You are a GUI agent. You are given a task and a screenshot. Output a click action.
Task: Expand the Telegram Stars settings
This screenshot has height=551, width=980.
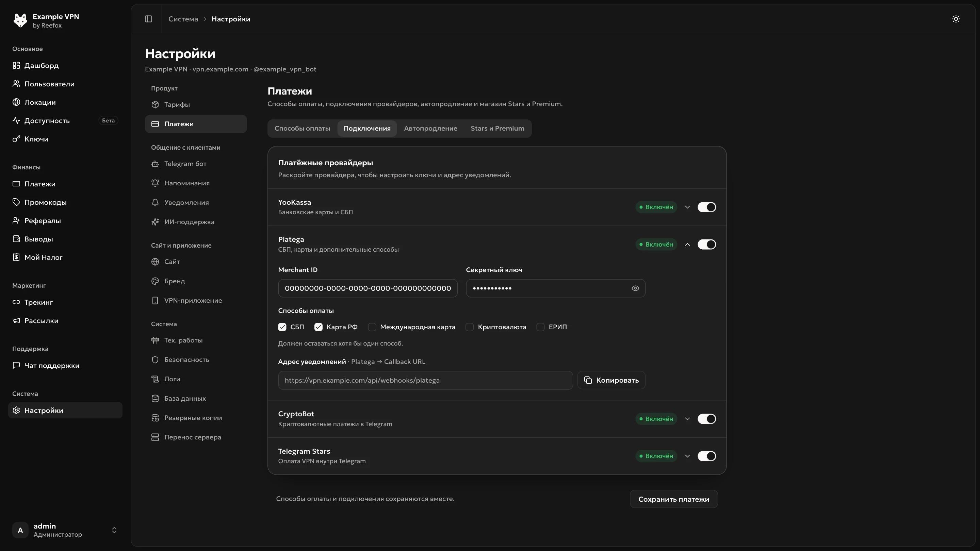point(687,456)
